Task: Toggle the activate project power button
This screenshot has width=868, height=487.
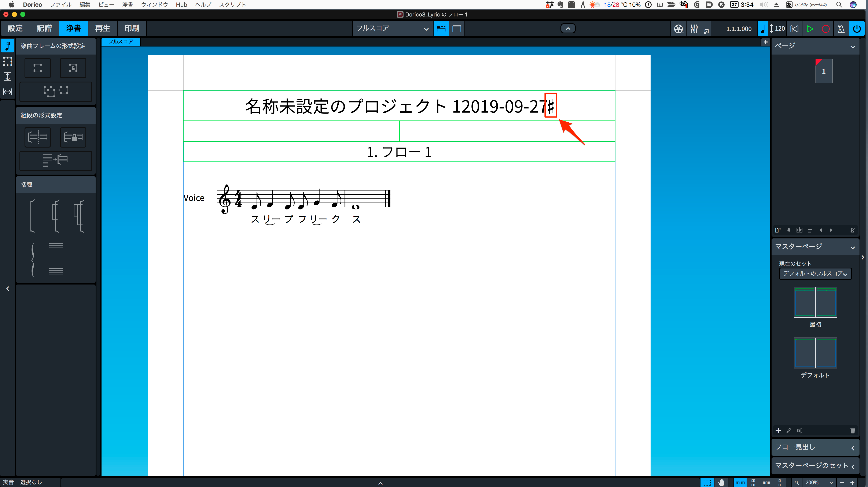Action: [857, 29]
